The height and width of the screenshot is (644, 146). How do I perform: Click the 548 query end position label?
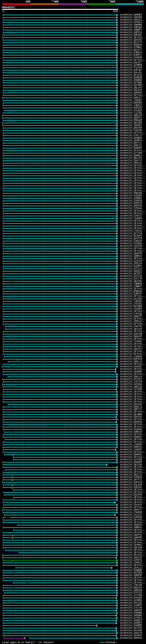(115, 11)
